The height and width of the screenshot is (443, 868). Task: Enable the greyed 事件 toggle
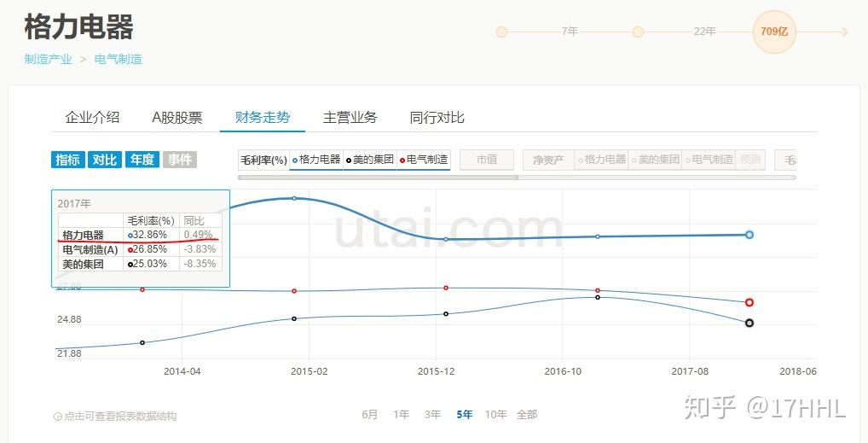tap(180, 160)
